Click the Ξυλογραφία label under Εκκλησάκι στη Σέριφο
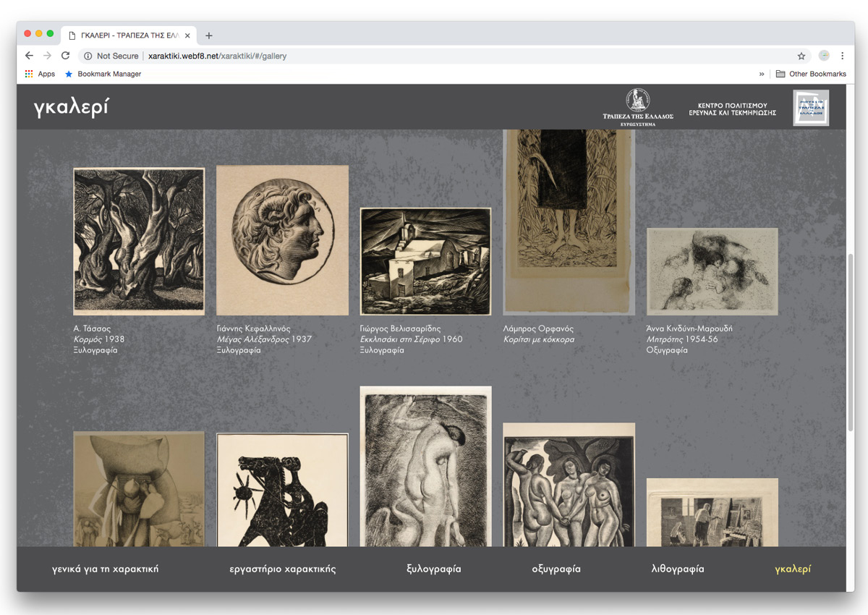The height and width of the screenshot is (615, 868). (382, 350)
